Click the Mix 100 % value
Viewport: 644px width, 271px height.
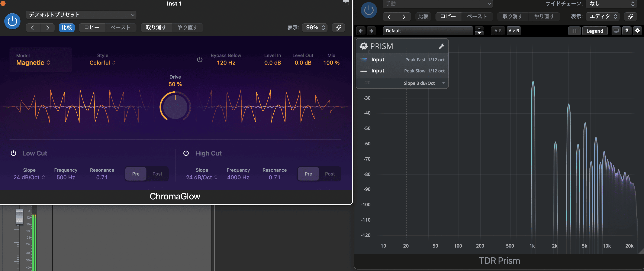point(331,63)
